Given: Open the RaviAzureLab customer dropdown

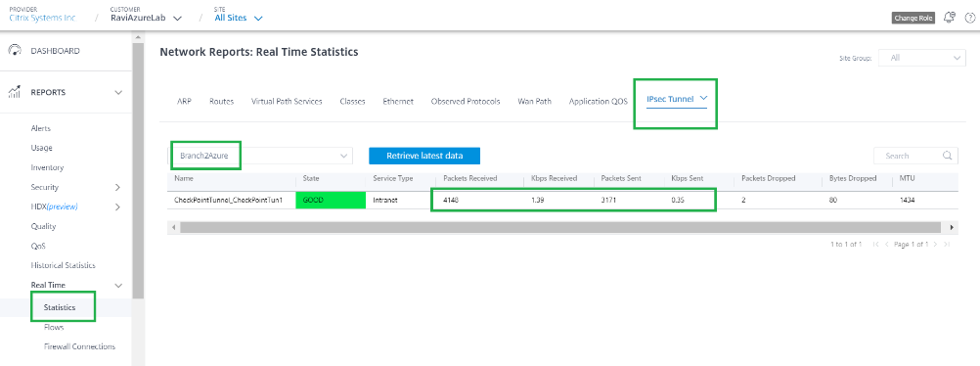Looking at the screenshot, I should 147,19.
